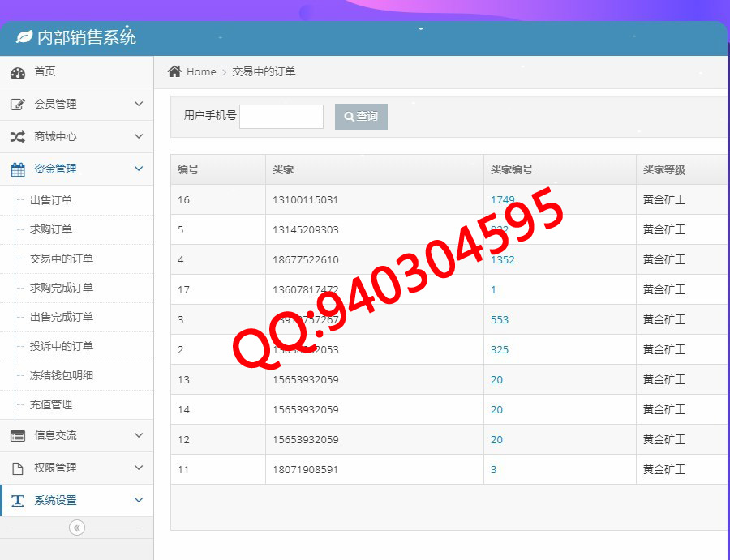Click the edit icon beside 会员管理
The width and height of the screenshot is (730, 560).
(18, 105)
